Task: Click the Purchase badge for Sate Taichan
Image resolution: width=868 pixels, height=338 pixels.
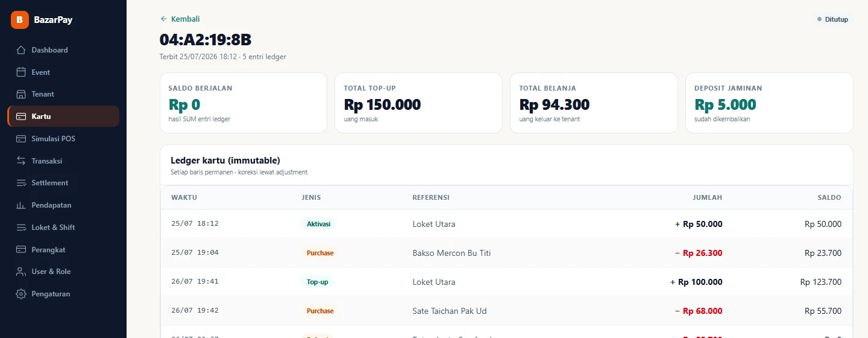Action: click(x=320, y=311)
